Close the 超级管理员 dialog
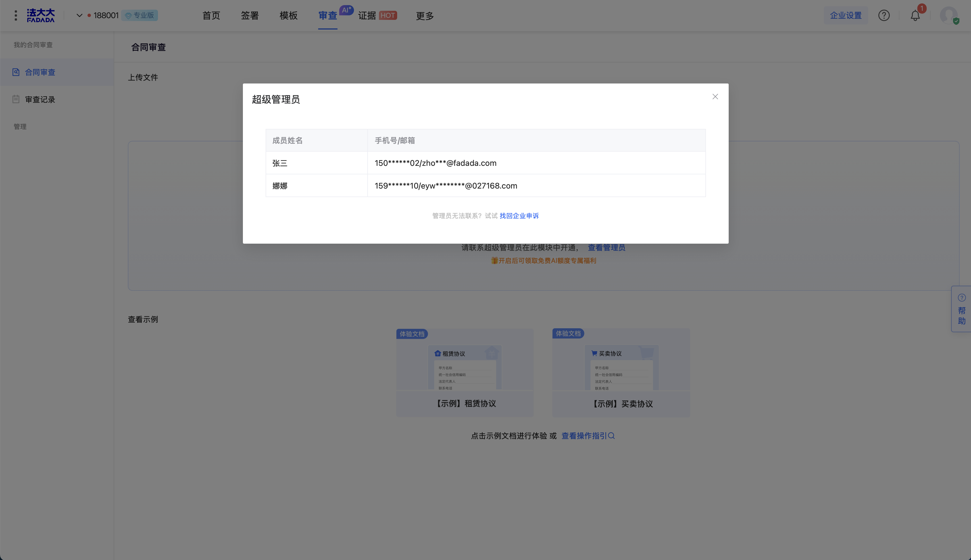 click(x=715, y=97)
